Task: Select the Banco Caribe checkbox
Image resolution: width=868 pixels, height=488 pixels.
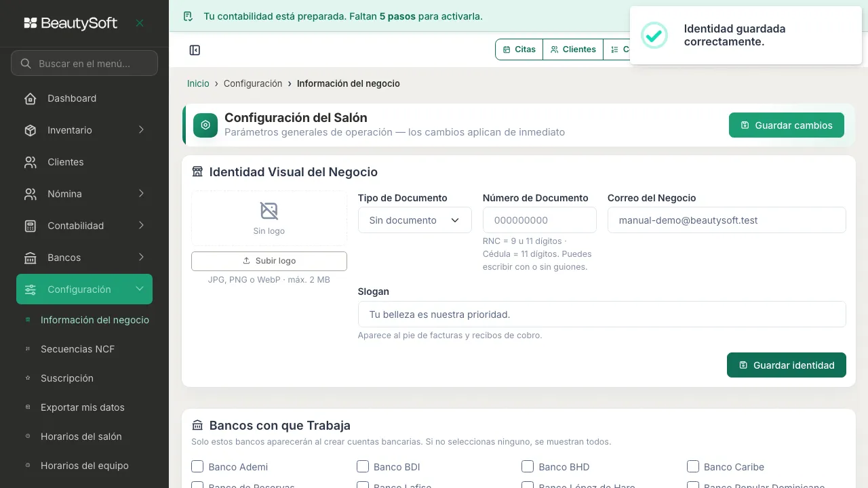Action: click(693, 466)
